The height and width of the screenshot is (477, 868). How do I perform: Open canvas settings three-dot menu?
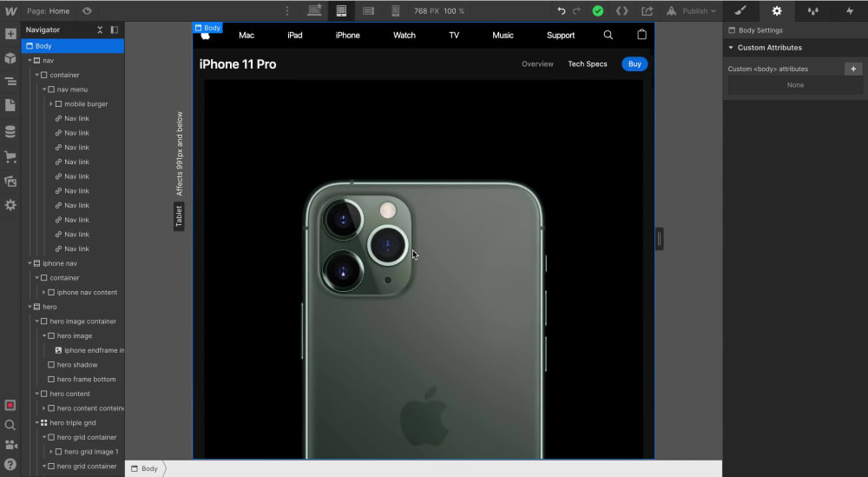(x=286, y=10)
